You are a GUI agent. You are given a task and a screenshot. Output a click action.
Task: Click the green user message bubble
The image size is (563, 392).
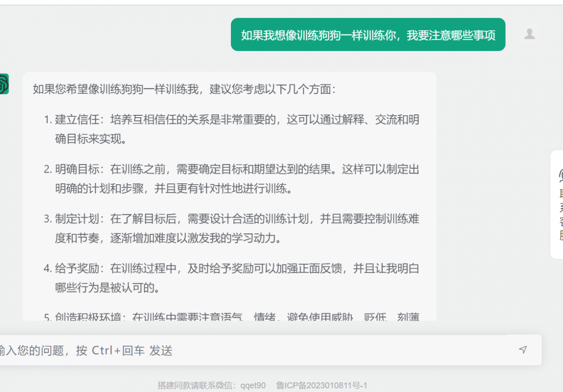(368, 35)
